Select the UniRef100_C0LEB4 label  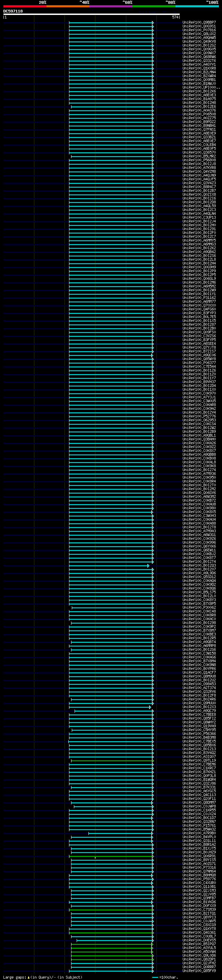[199, 145]
